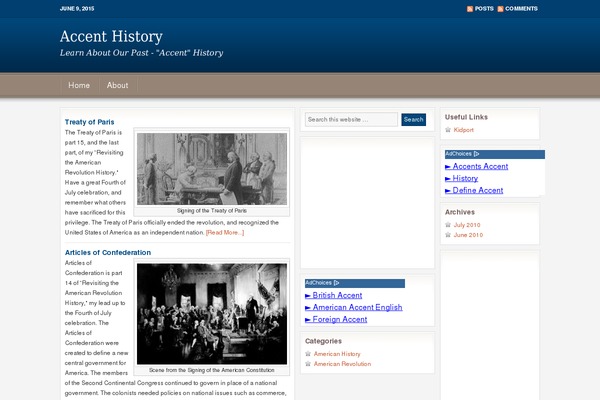Click the star icon beside July 2010

[x=448, y=225]
